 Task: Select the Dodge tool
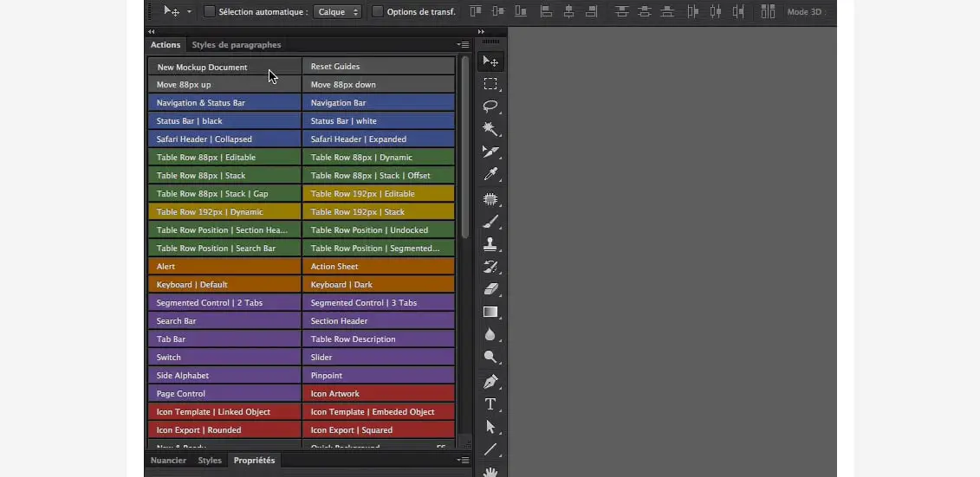[490, 358]
